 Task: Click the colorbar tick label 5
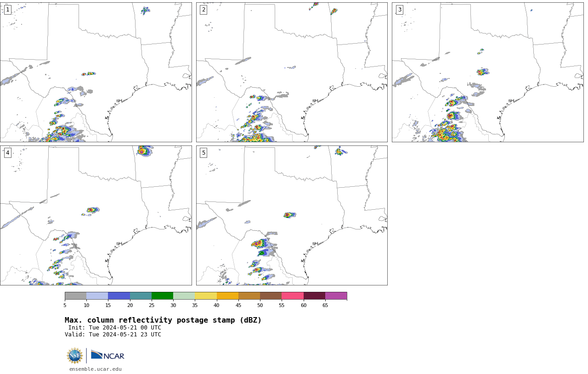pyautogui.click(x=65, y=305)
